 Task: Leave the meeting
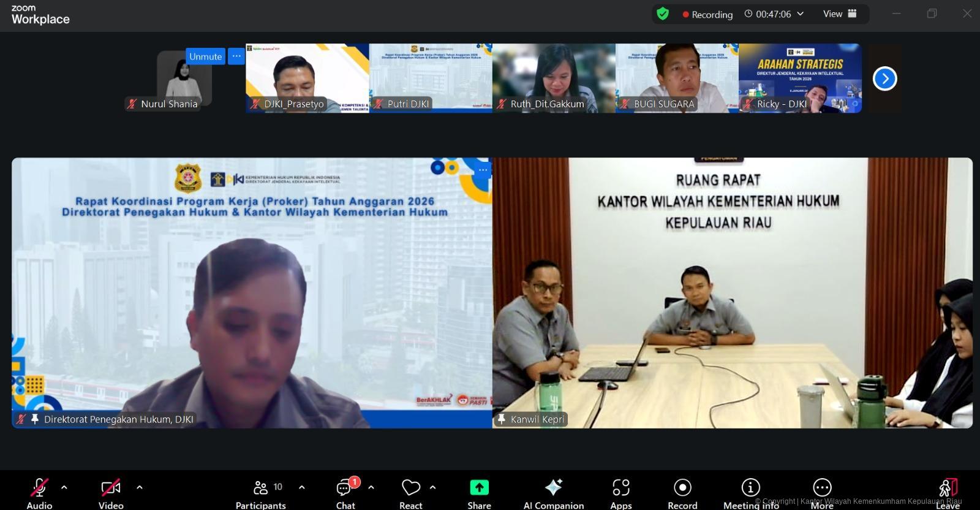[x=948, y=488]
